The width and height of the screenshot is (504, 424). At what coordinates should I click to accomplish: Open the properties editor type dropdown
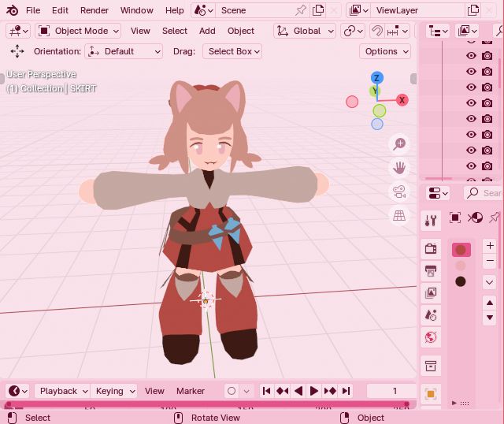click(x=438, y=193)
